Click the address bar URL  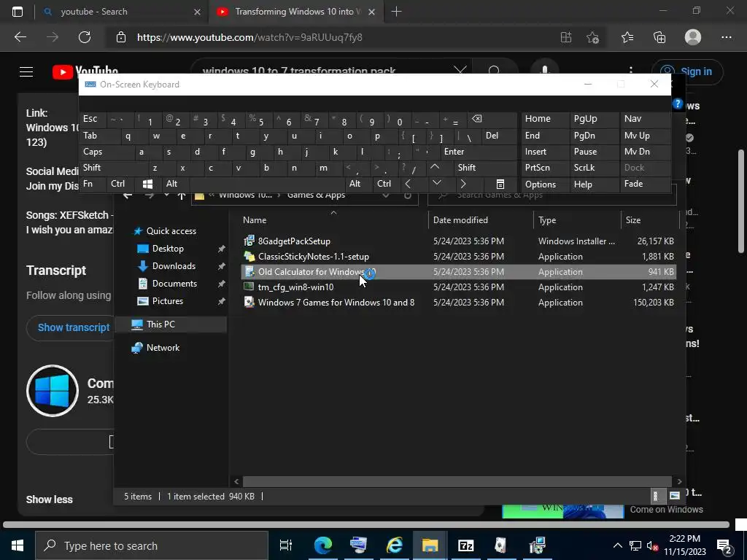249,37
